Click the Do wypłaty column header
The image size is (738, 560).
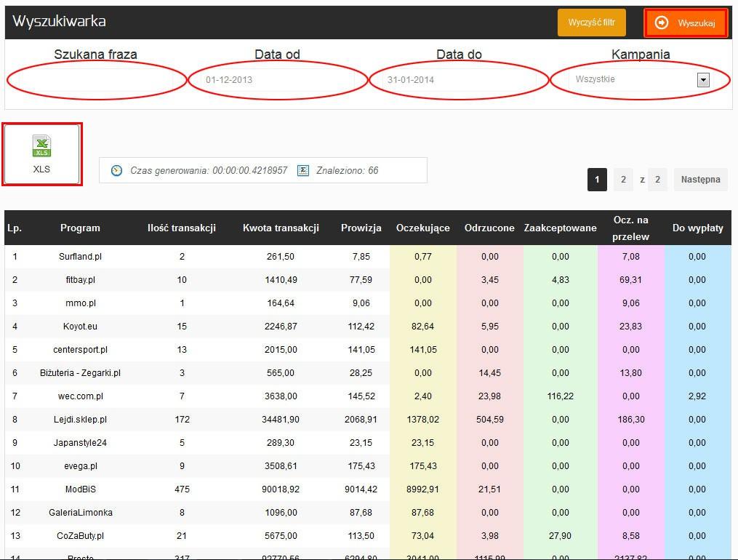click(697, 228)
